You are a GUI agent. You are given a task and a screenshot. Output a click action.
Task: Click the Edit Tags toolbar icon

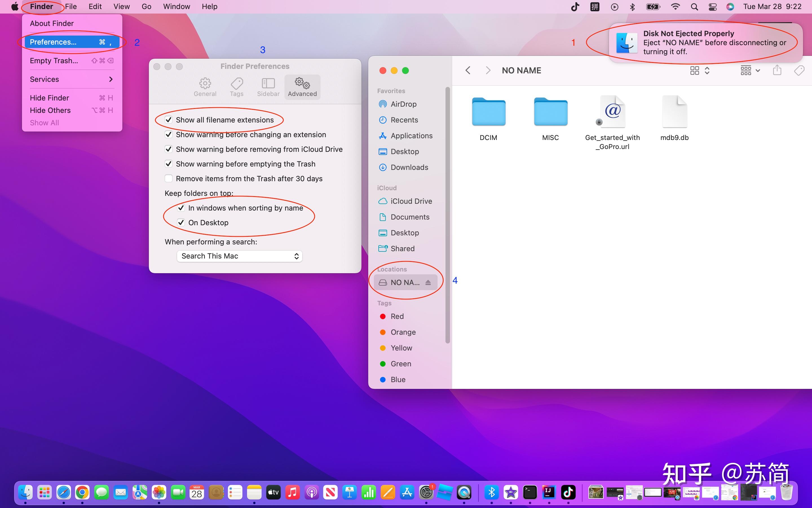pos(799,70)
